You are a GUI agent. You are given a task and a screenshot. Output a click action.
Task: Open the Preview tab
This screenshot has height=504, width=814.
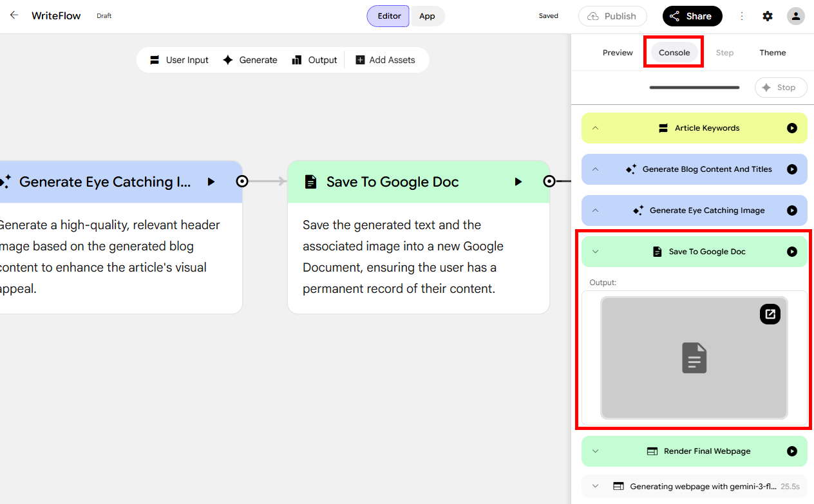coord(618,53)
